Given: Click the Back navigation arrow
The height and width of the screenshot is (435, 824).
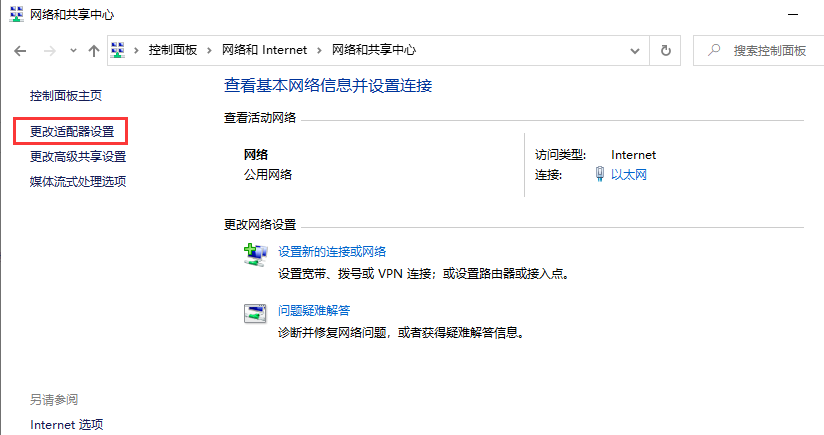Looking at the screenshot, I should pyautogui.click(x=19, y=50).
